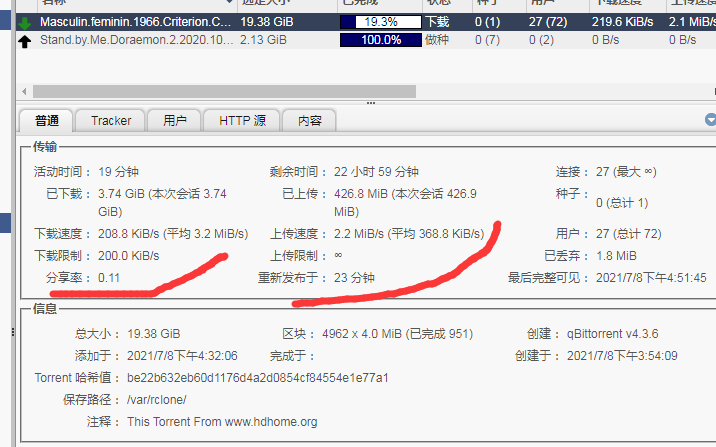The width and height of the screenshot is (716, 447).
Task: Click the Torrent hash value text
Action: click(x=258, y=378)
